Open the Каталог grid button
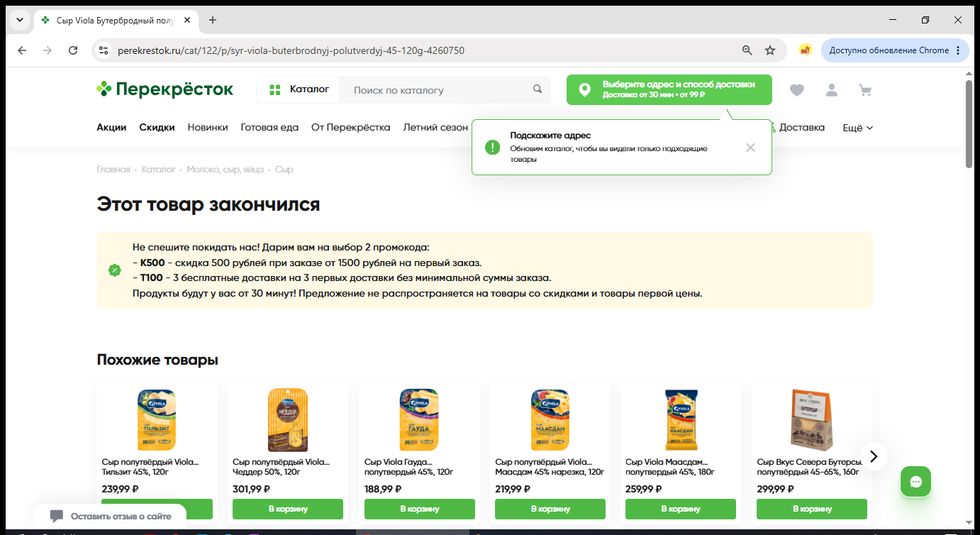 [x=299, y=89]
